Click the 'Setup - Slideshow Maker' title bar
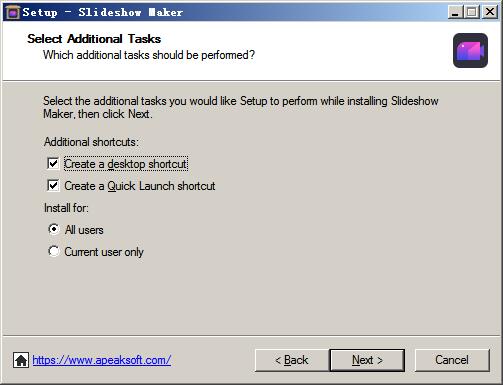The width and height of the screenshot is (503, 385). (103, 12)
